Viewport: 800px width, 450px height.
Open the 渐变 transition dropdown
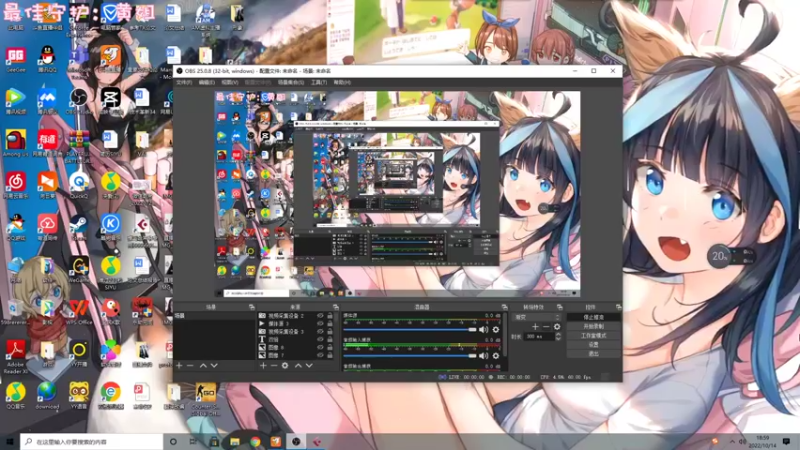(x=537, y=317)
